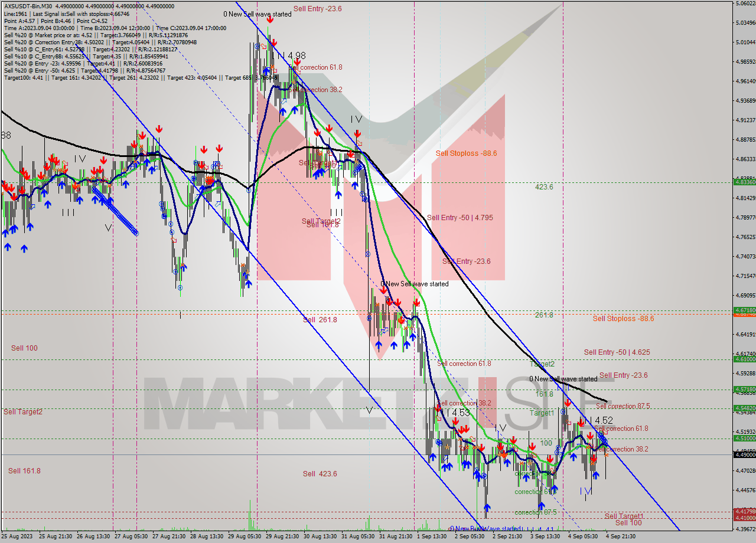
Task: Click the 'Sell Entry -50 | 4.795' label
Action: tap(460, 218)
